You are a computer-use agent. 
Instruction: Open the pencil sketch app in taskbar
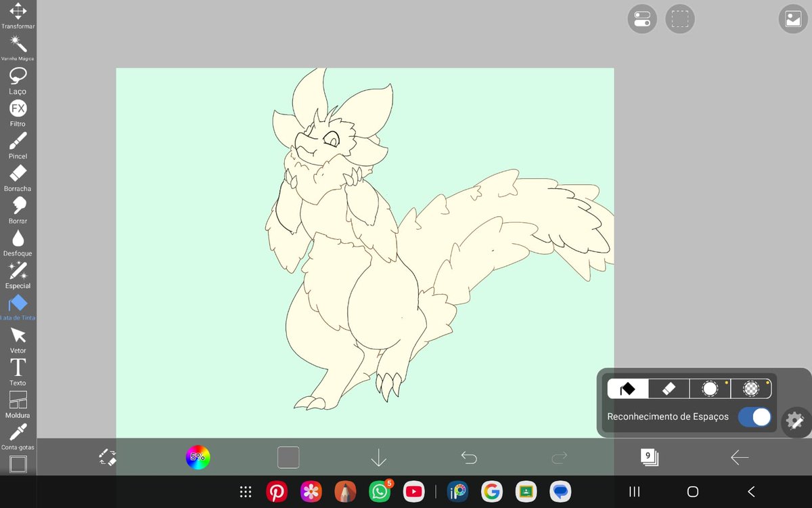(x=345, y=492)
